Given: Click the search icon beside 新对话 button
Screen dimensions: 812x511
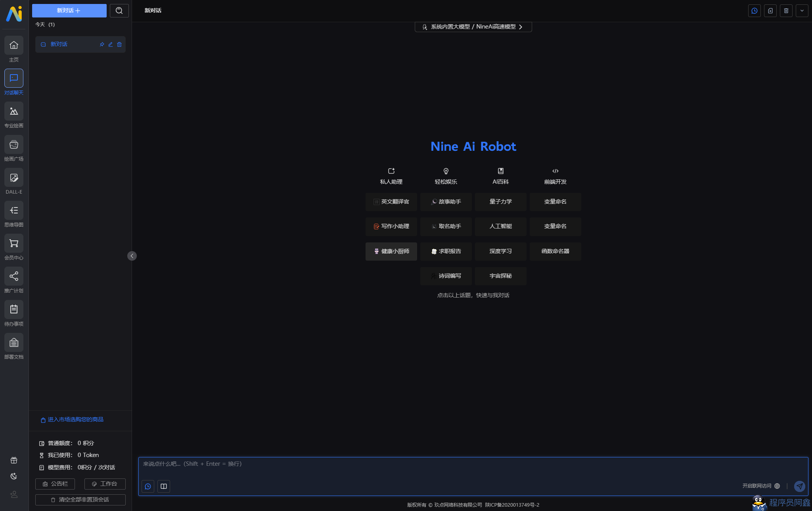Looking at the screenshot, I should [x=119, y=11].
